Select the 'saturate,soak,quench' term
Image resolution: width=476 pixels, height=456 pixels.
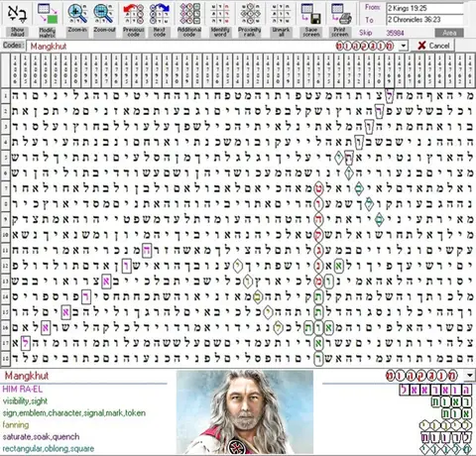pyautogui.click(x=41, y=437)
